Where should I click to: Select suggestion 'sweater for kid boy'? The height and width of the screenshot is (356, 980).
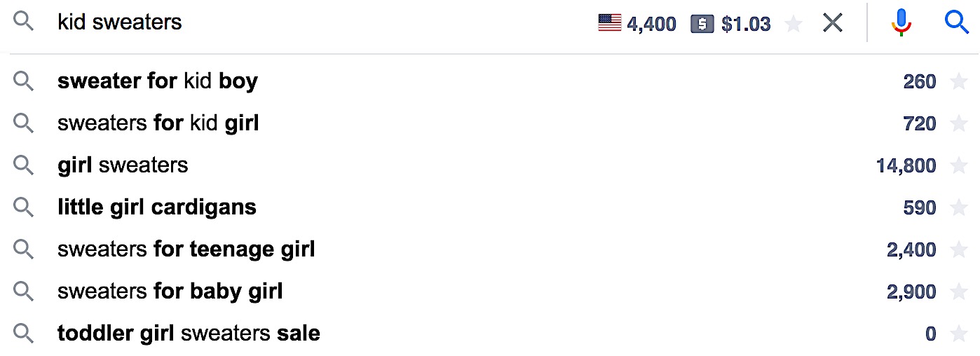(158, 81)
